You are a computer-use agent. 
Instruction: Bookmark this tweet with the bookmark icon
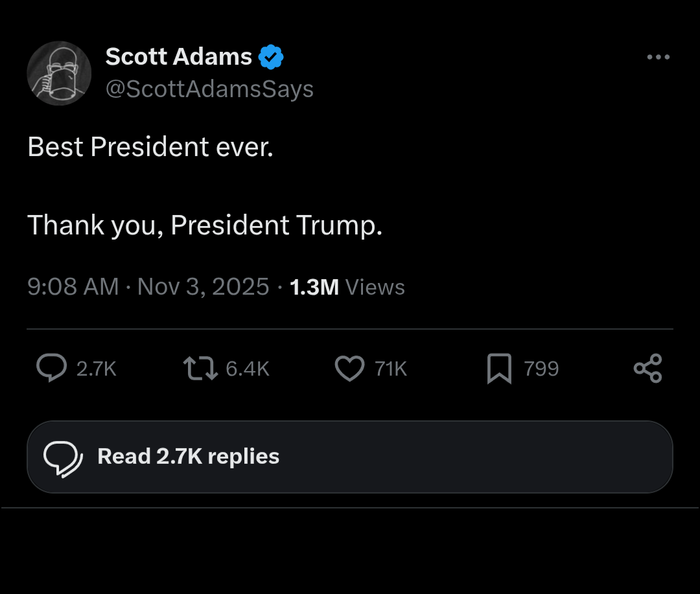point(499,369)
